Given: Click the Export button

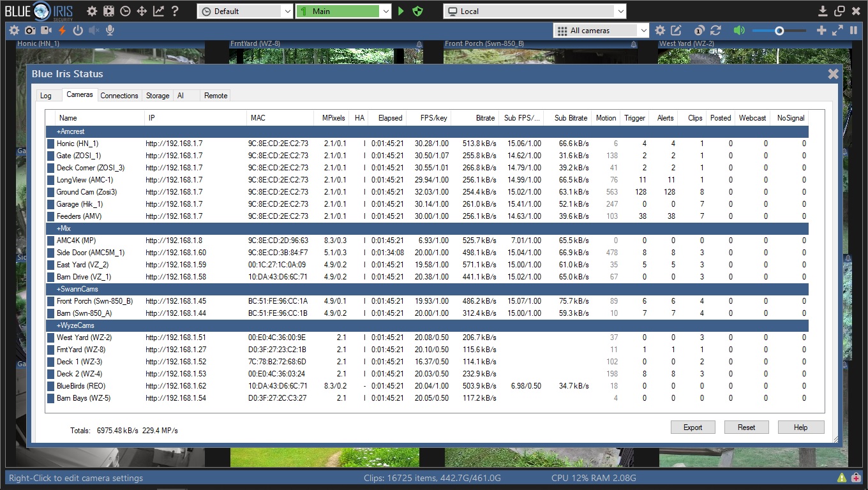Looking at the screenshot, I should (x=692, y=427).
